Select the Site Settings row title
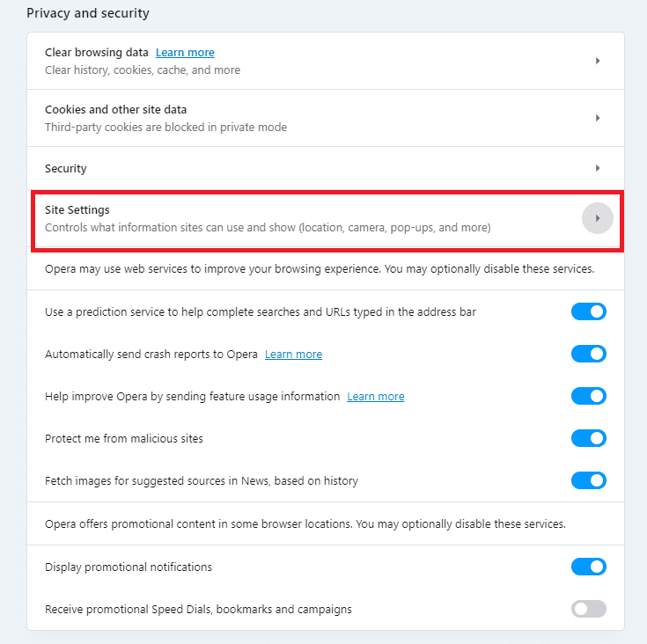 [77, 210]
